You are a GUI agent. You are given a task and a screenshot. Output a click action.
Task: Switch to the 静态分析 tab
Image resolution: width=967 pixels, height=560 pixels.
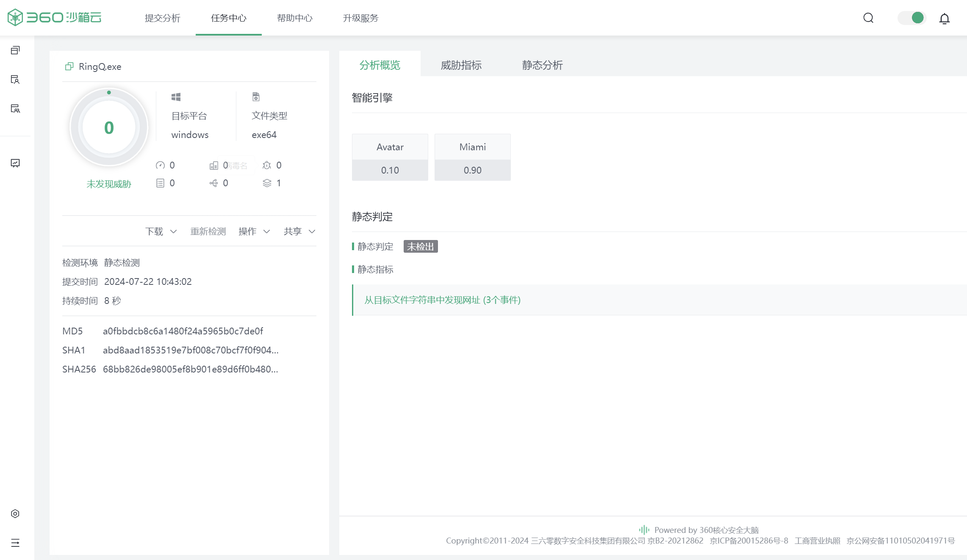(542, 65)
